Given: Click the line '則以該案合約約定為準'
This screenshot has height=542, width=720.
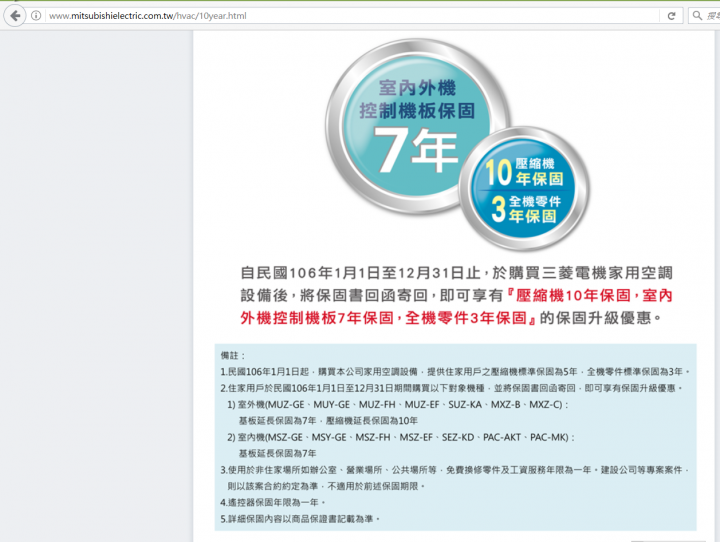Looking at the screenshot, I should click(326, 486).
